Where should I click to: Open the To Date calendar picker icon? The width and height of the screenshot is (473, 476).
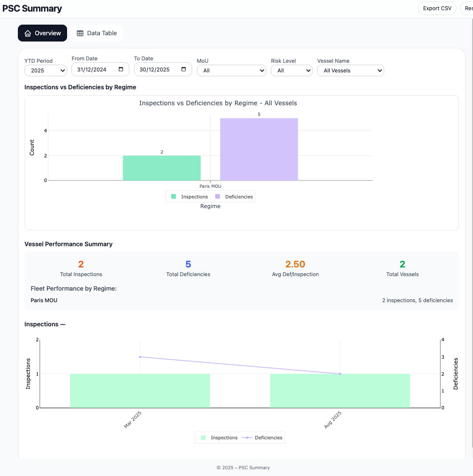point(185,70)
